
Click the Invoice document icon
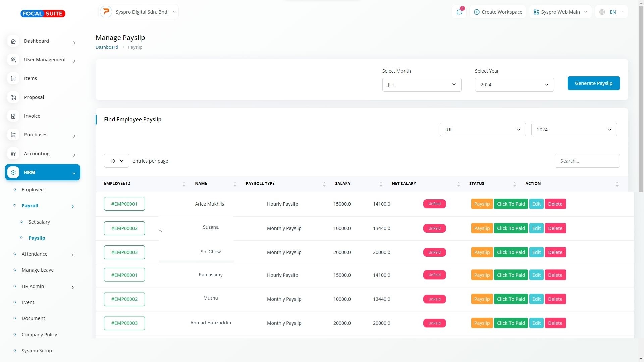click(13, 116)
